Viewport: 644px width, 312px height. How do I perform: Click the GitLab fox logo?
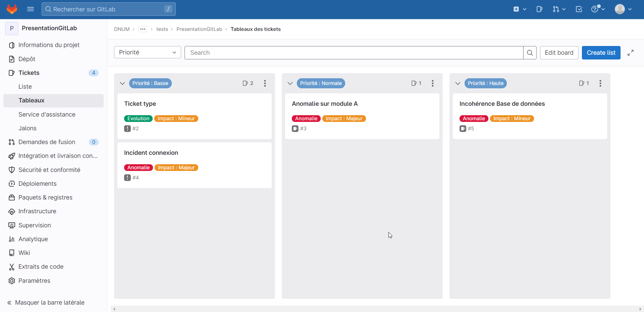[x=12, y=9]
